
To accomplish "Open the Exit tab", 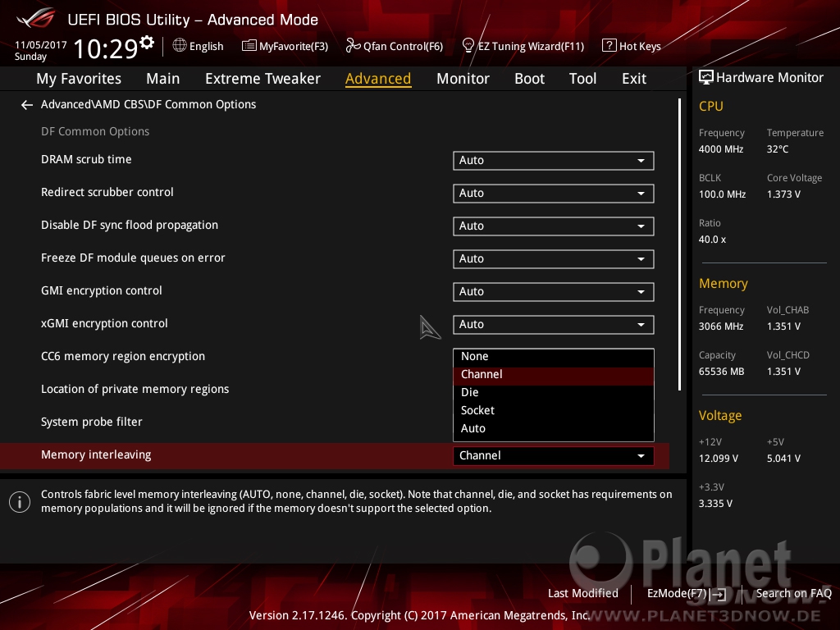I will [634, 79].
